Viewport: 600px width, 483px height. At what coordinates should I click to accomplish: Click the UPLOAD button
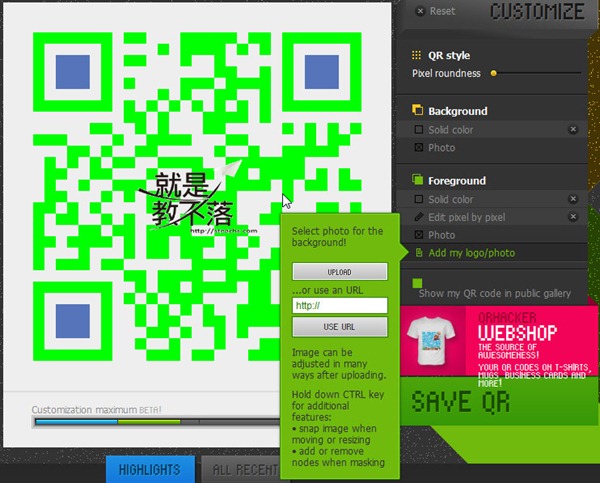pos(340,272)
